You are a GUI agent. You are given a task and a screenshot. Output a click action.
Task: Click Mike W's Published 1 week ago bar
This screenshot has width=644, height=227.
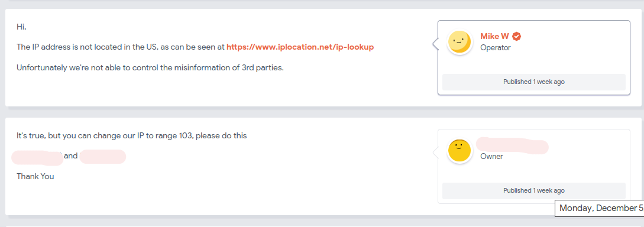[533, 82]
